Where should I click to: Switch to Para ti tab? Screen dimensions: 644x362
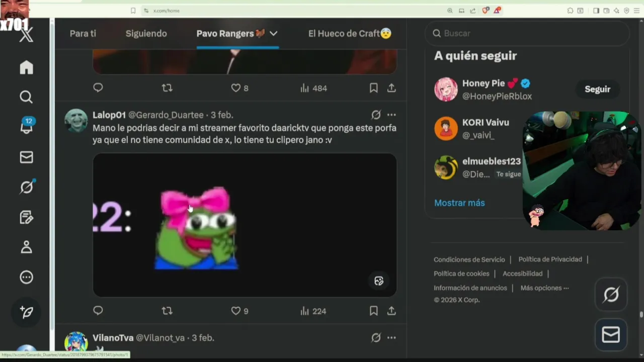coord(83,34)
